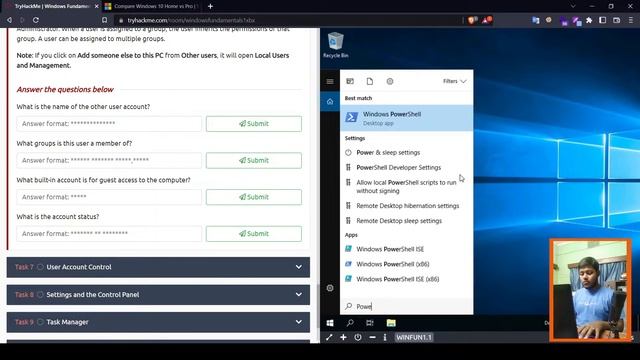Submit answer for other user account name

(254, 124)
